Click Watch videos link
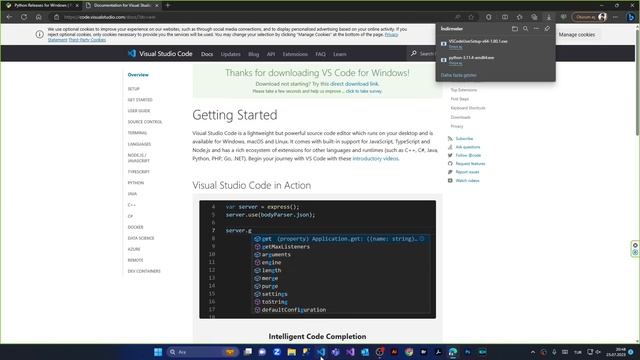 [x=467, y=180]
